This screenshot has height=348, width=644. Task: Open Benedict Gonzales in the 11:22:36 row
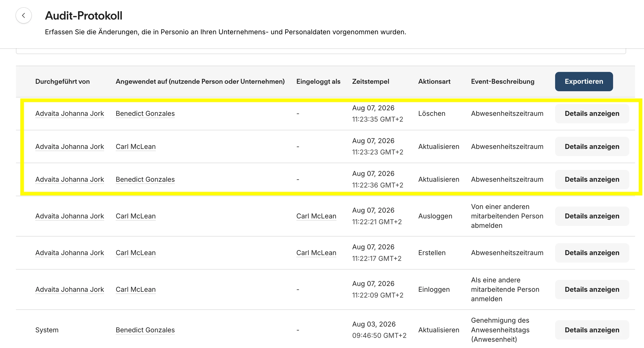[145, 179]
